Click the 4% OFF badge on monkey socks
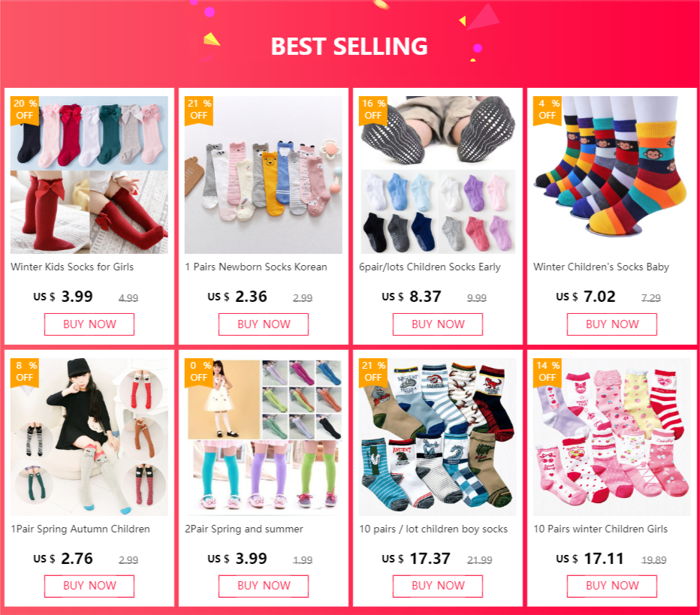The height and width of the screenshot is (615, 700). coord(548,110)
